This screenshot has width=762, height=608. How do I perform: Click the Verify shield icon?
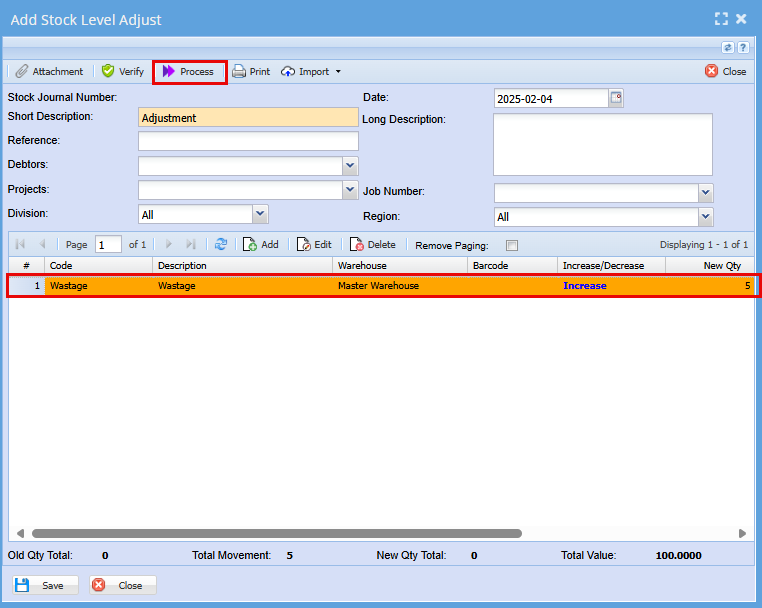pos(108,72)
